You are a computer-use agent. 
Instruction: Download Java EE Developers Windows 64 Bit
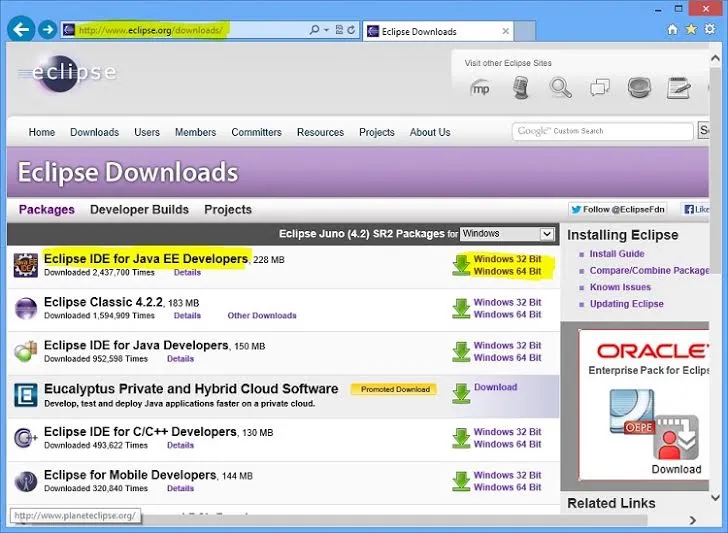coord(507,272)
